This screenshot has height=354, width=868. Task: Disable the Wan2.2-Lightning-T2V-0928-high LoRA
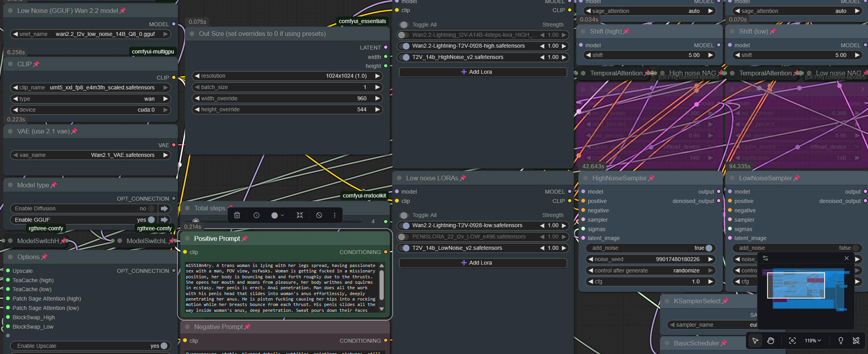(403, 46)
